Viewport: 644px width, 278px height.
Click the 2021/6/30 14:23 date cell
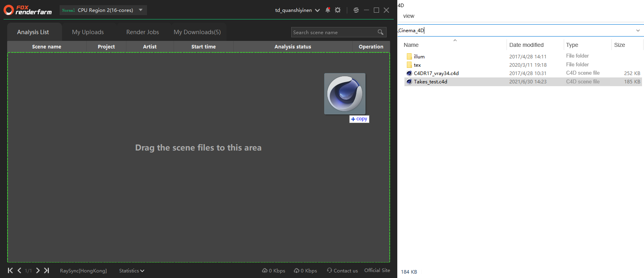tap(528, 81)
